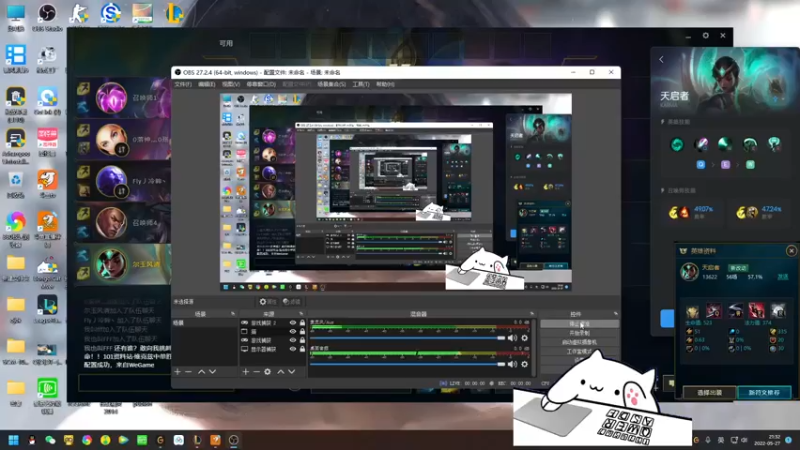Viewport: 800px width, 450px height.
Task: Open the scenes dock popout menu icon
Action: pyautogui.click(x=233, y=314)
